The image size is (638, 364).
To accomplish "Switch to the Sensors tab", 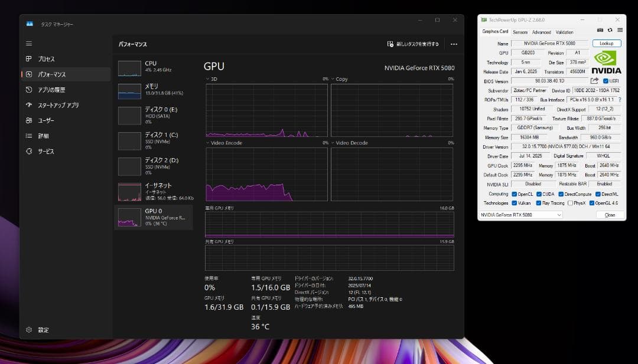I will 520,32.
